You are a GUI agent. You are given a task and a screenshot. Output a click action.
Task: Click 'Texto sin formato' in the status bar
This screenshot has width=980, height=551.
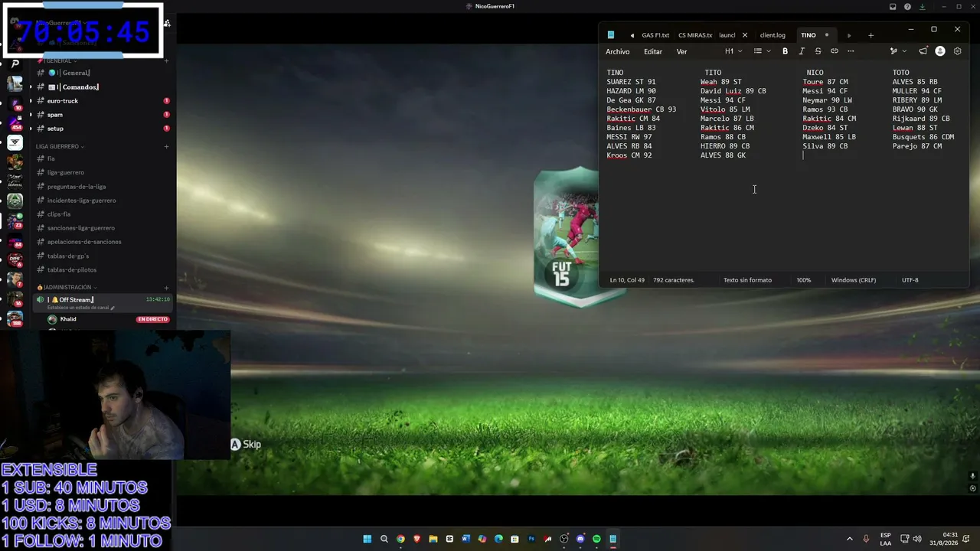[747, 280]
